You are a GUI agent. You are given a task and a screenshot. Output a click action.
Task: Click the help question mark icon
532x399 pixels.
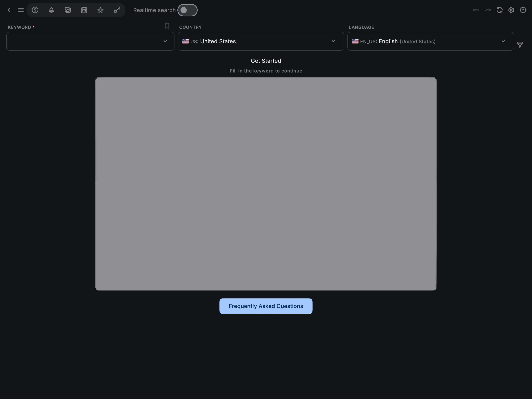pos(523,10)
